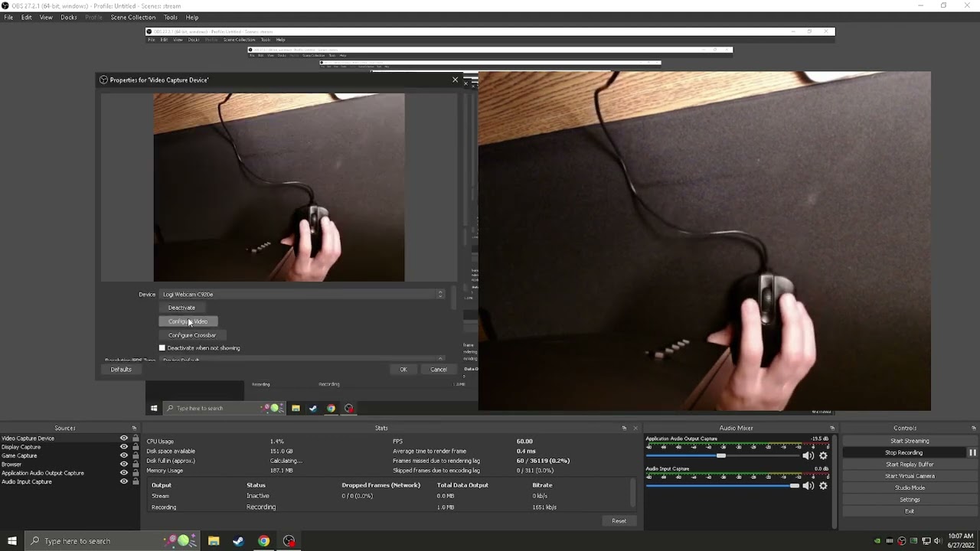The image size is (980, 551).
Task: Click Configure Video button
Action: [x=188, y=321]
